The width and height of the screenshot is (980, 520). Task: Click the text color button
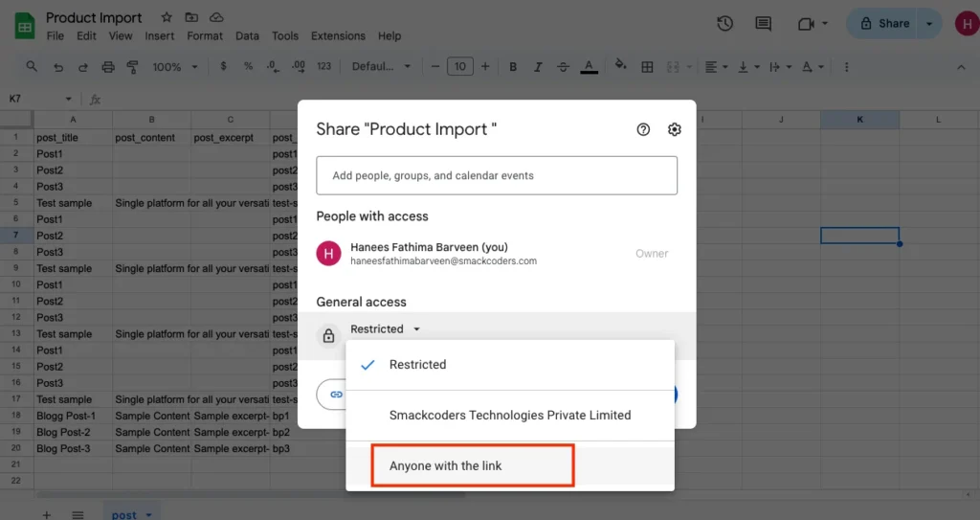590,67
